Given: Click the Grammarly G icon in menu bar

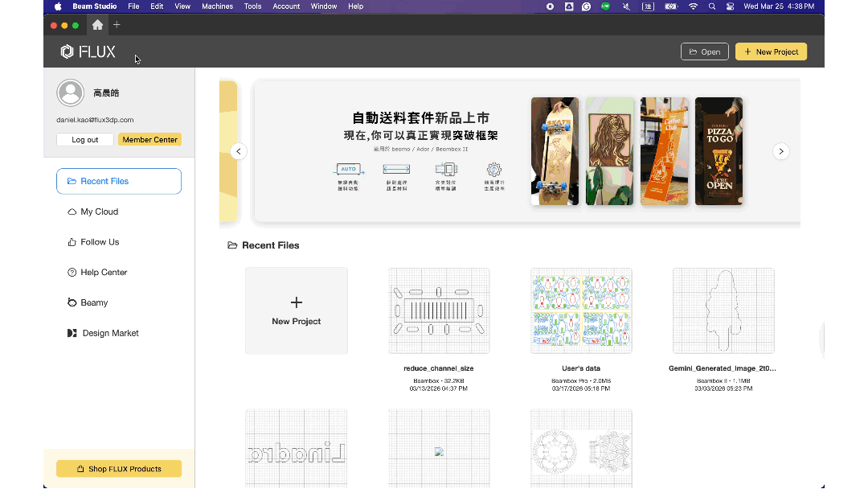Looking at the screenshot, I should coord(586,6).
